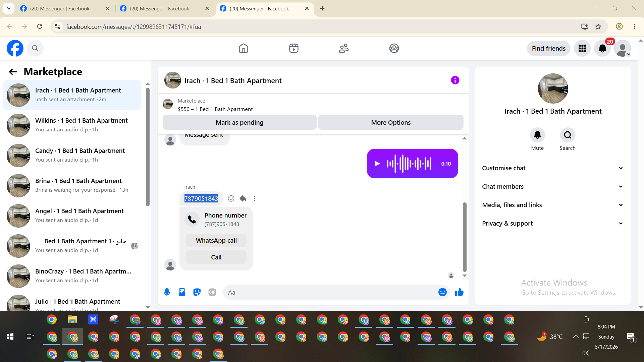
Task: Expand the Privacy & support section
Action: 553,224
